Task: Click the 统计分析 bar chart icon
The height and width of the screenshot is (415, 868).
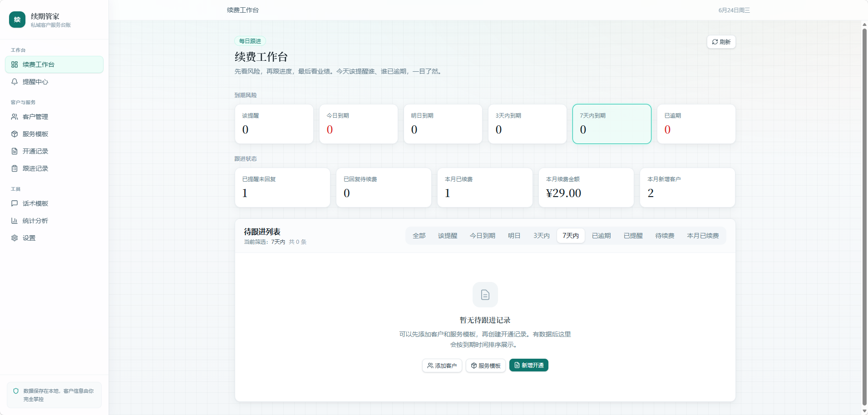Action: [15, 221]
